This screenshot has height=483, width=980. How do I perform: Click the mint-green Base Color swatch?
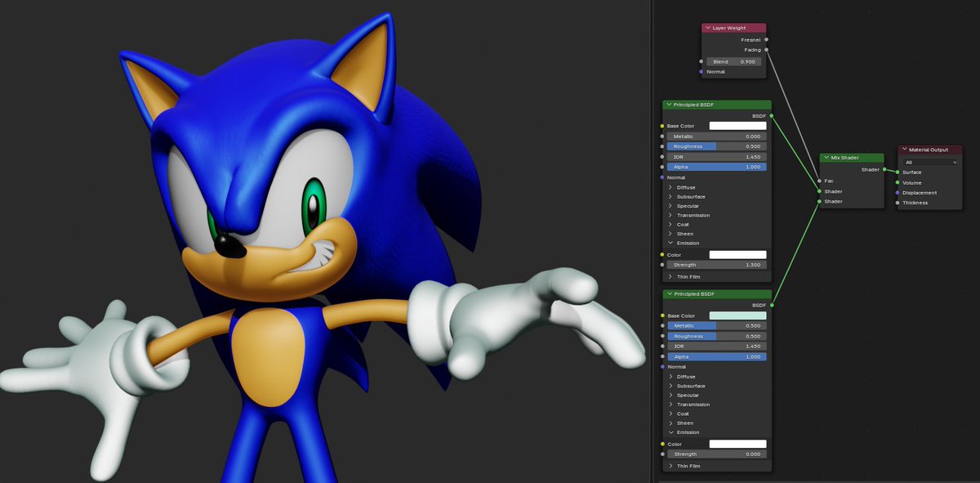tap(737, 315)
